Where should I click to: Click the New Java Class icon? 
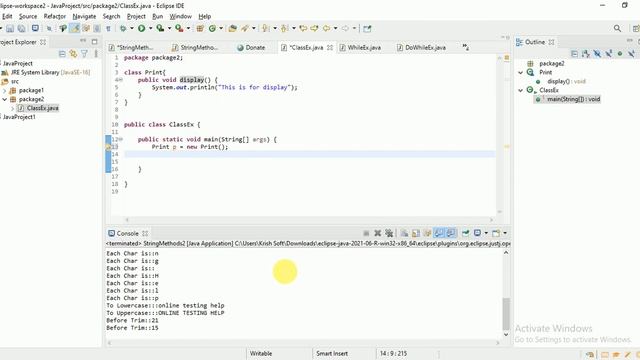212,29
